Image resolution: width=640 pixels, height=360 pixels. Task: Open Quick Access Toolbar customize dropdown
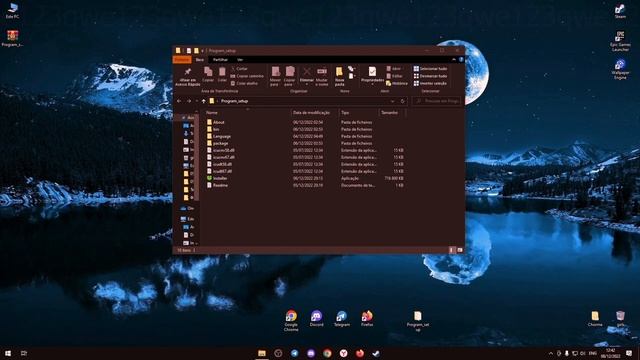coord(202,51)
